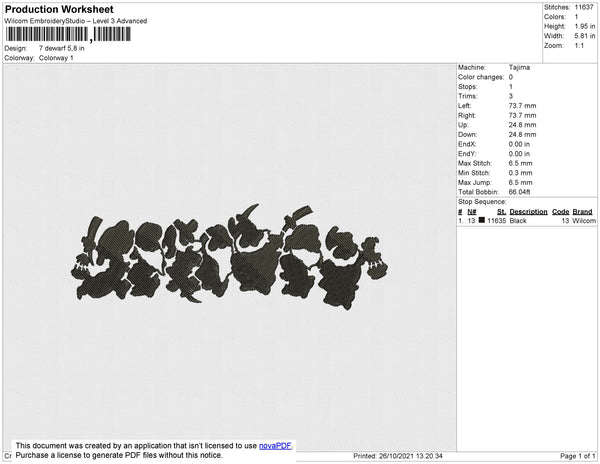Select the 'Colorway 1' value
This screenshot has height=464, width=600.
(x=56, y=58)
